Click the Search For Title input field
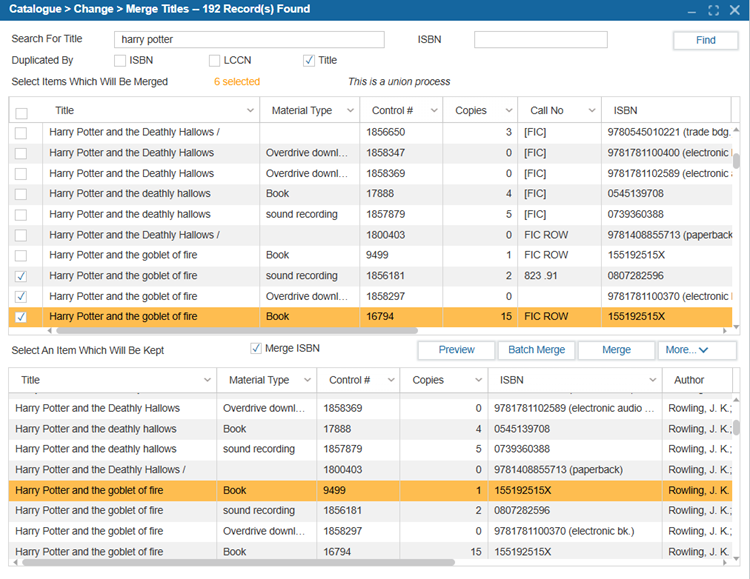 248,40
